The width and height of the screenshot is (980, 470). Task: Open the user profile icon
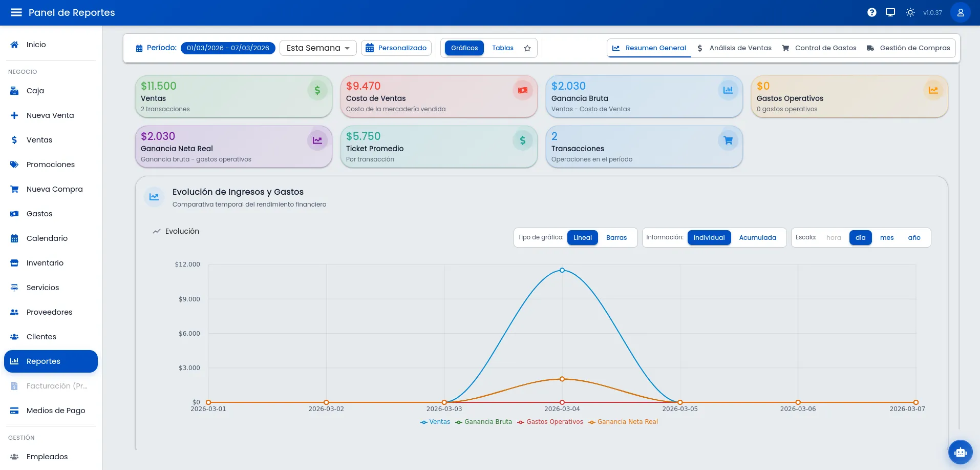click(960, 12)
